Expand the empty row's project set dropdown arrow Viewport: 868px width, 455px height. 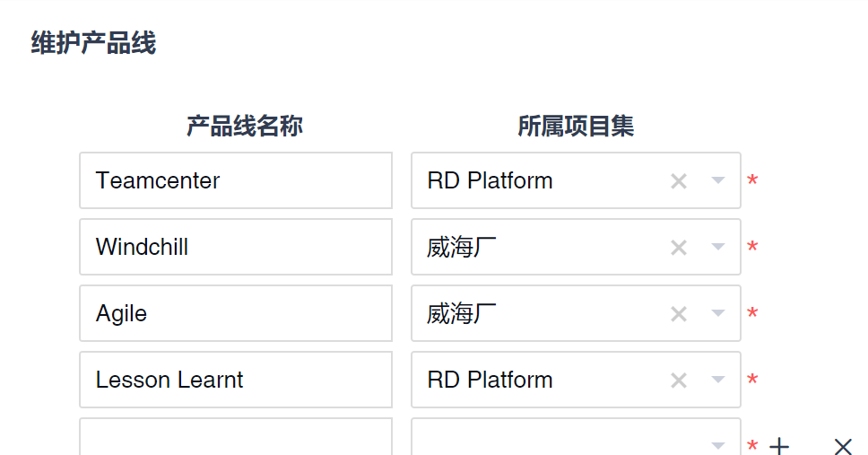point(717,445)
